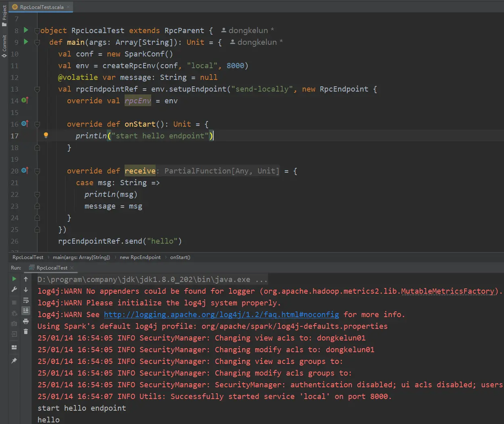Open the restore layout icon in Run panel
This screenshot has width=504, height=424.
(14, 347)
